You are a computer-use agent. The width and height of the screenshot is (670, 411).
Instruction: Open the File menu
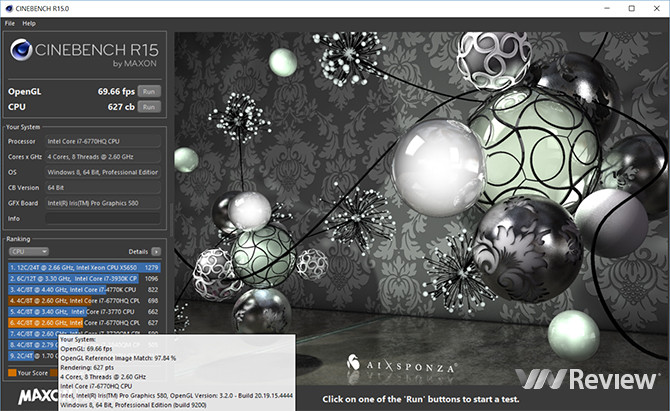9,22
